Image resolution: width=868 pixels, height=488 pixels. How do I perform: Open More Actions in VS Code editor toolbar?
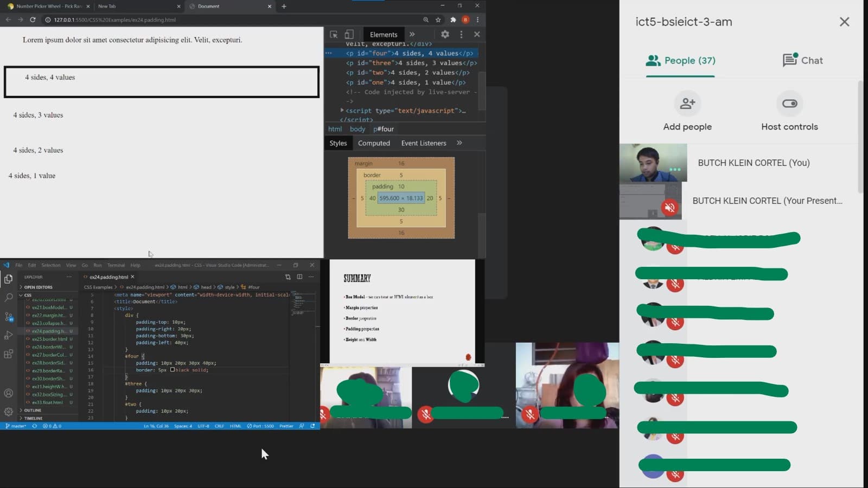[x=311, y=277]
